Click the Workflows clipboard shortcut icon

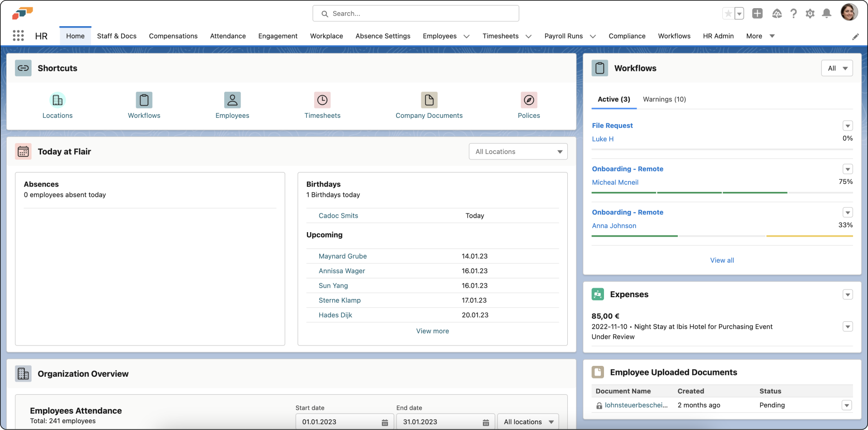pyautogui.click(x=144, y=100)
